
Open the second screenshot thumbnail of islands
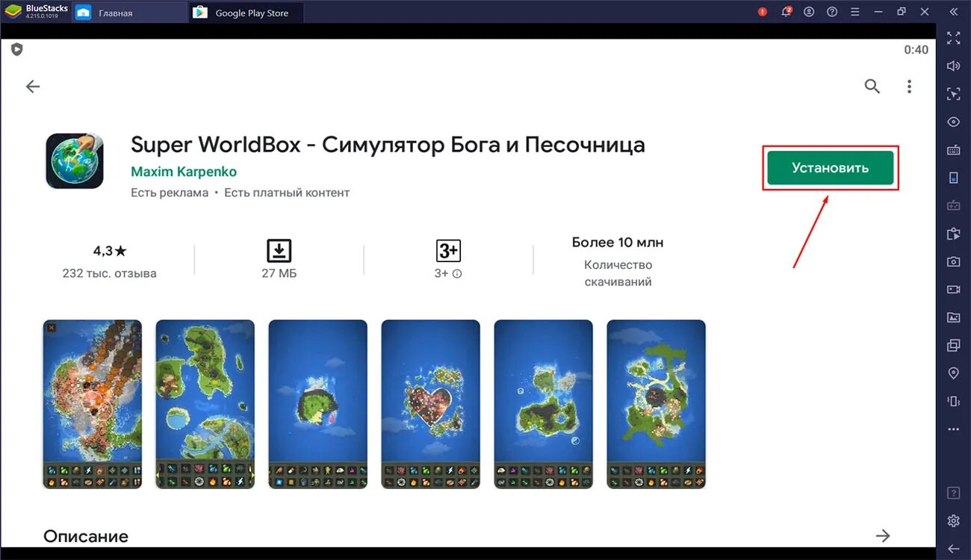coord(205,405)
